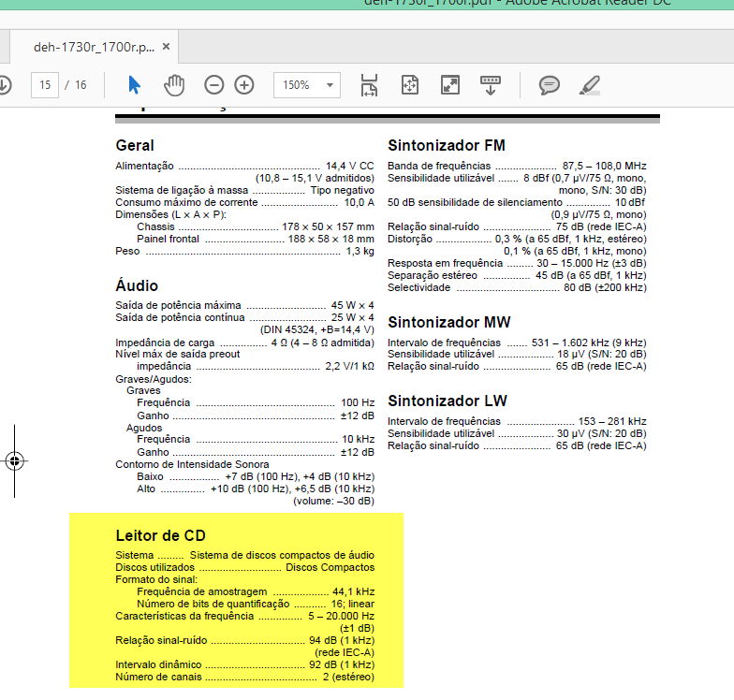Click the 'Sintonizador LW' heading
This screenshot has height=700, width=734.
(448, 401)
